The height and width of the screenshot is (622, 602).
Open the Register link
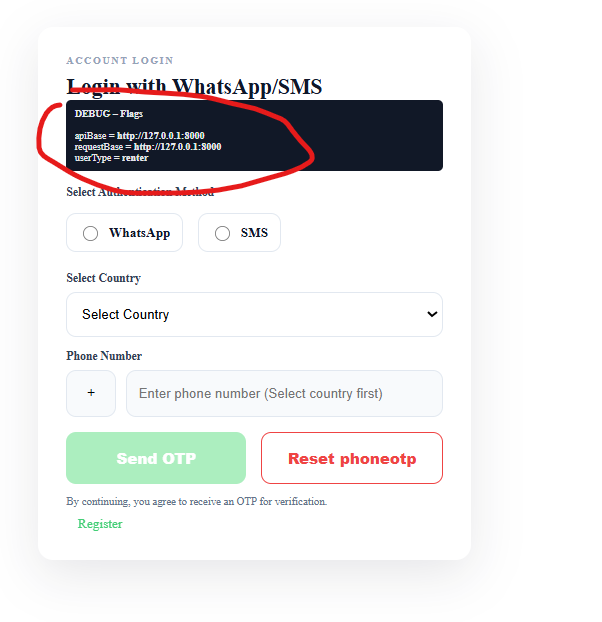point(100,524)
